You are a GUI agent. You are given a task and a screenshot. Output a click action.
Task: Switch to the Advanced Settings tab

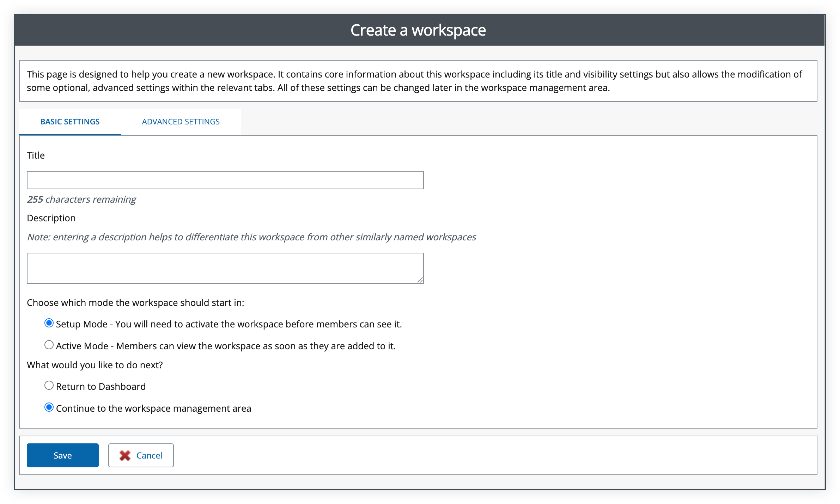[x=181, y=122]
